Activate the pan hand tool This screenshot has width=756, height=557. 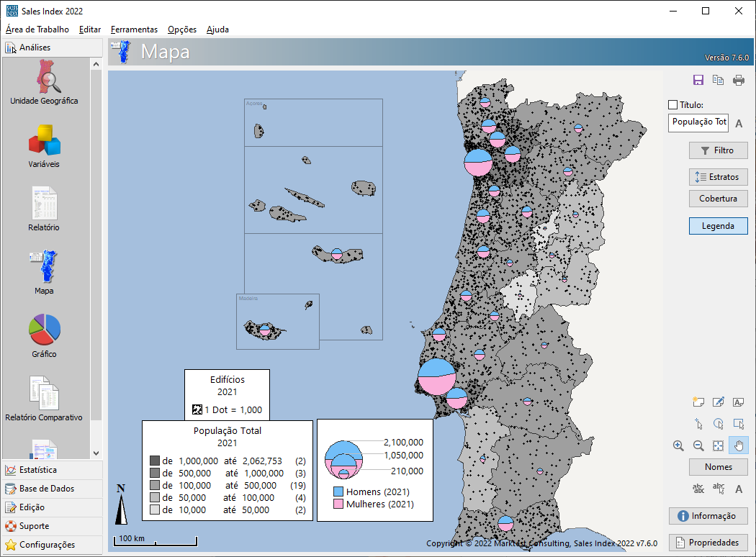tap(738, 445)
